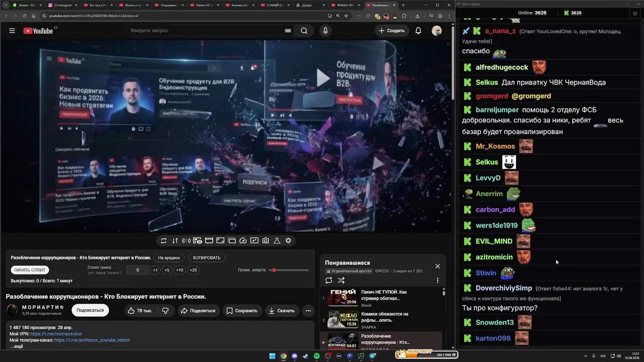Open the t.me/morivpnrobot VPN link

pyautogui.click(x=56, y=334)
